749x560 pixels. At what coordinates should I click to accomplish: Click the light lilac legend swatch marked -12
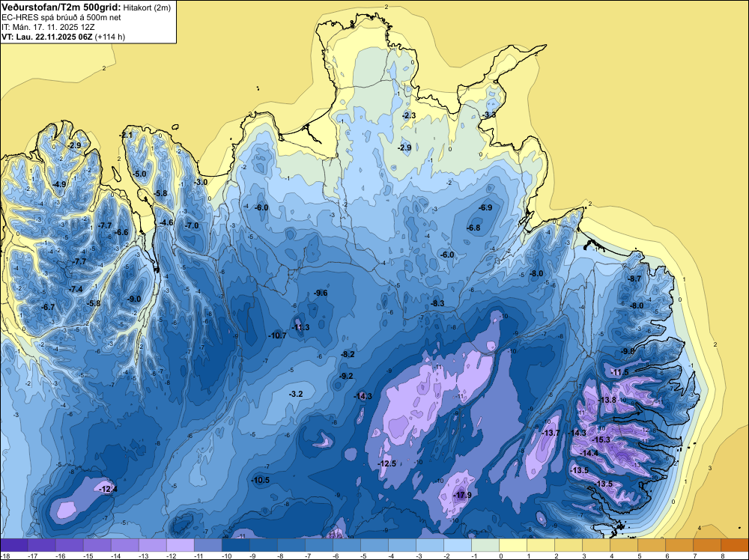pyautogui.click(x=180, y=545)
